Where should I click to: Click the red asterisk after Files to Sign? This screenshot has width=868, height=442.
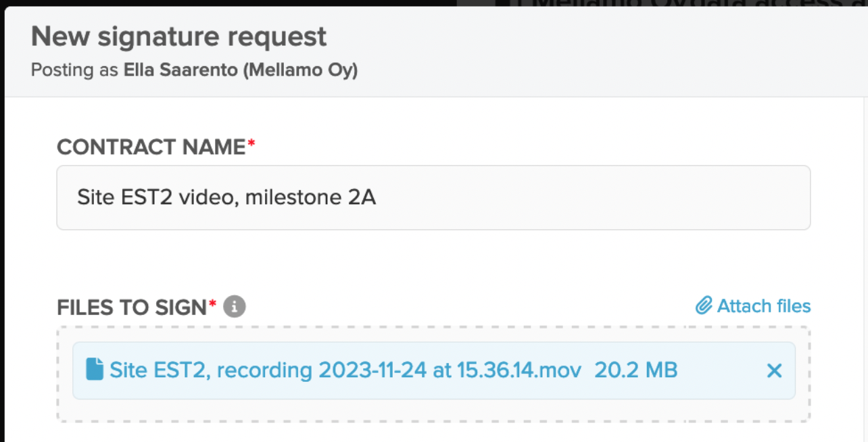coord(212,304)
